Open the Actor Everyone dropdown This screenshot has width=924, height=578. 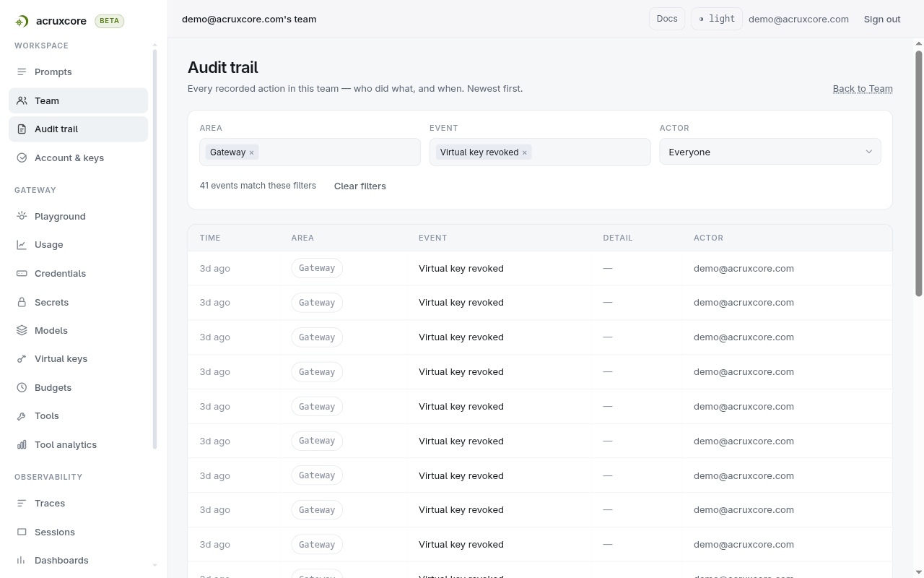[770, 152]
